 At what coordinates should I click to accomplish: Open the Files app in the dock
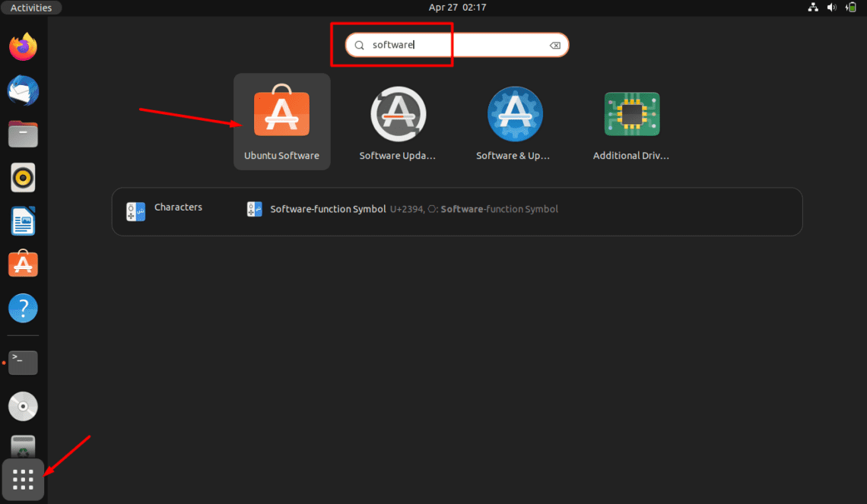pos(23,134)
